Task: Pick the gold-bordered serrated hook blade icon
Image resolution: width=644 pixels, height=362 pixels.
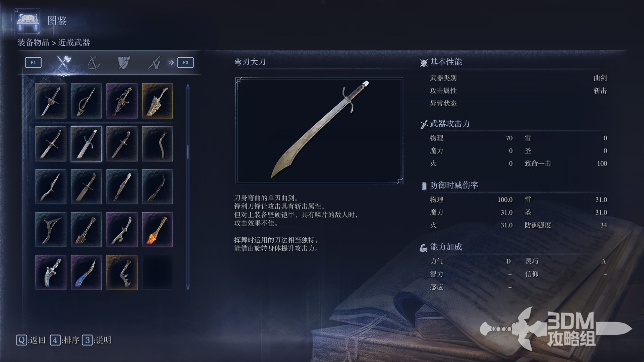Action: (x=122, y=273)
